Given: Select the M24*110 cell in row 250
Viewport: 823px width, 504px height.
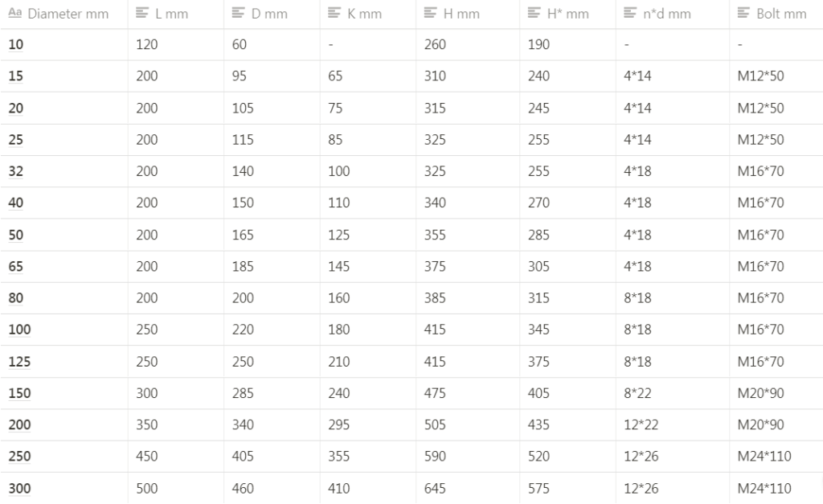Looking at the screenshot, I should [x=764, y=457].
